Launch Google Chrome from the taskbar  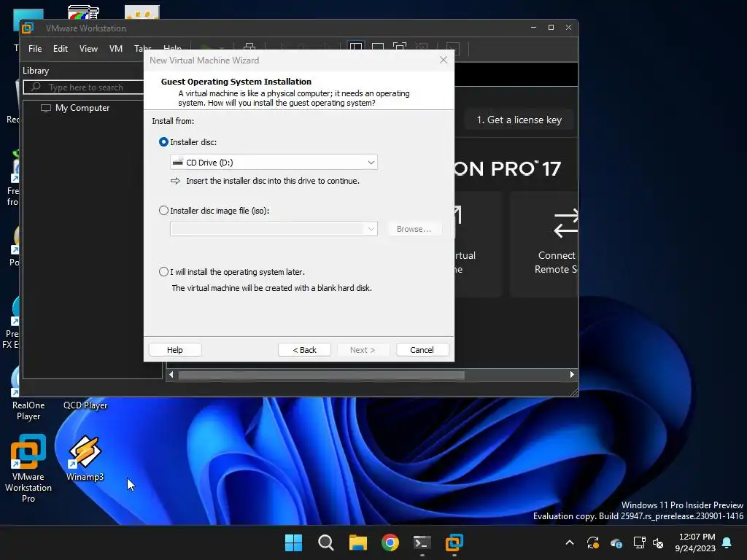(390, 542)
